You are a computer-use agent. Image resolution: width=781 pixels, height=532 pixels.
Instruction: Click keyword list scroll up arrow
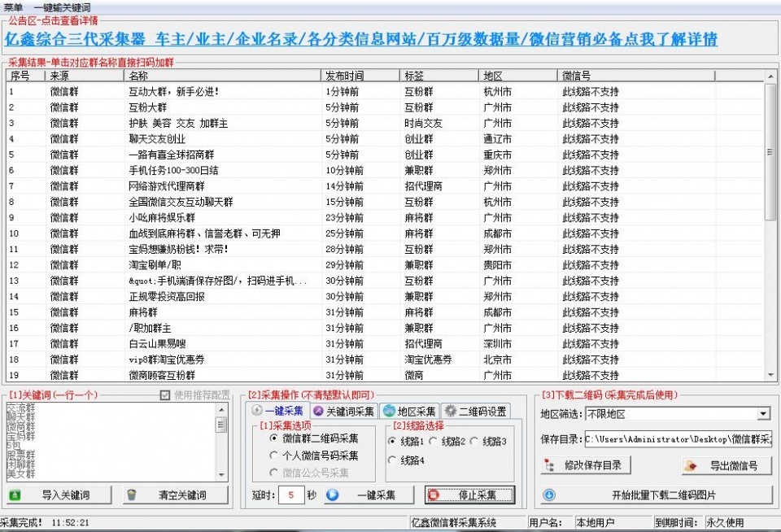221,409
